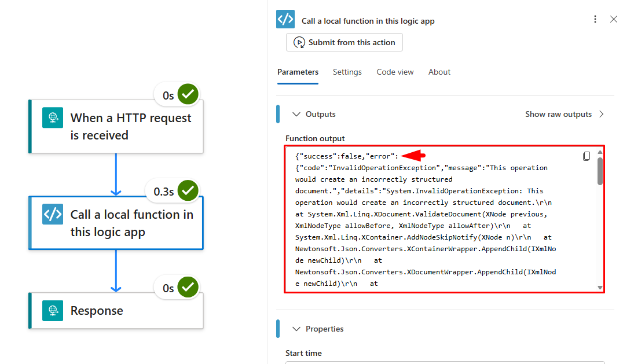Click the local function code icon in workflow
Screen dimensions: 623x364
(53, 214)
